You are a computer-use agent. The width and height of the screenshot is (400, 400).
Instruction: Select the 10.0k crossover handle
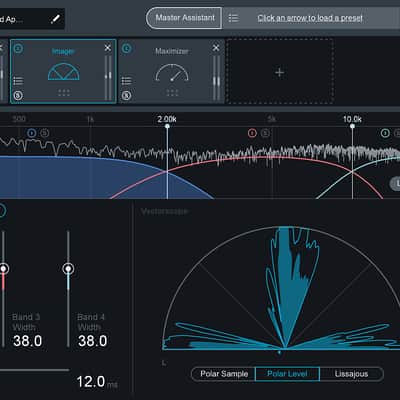point(352,126)
